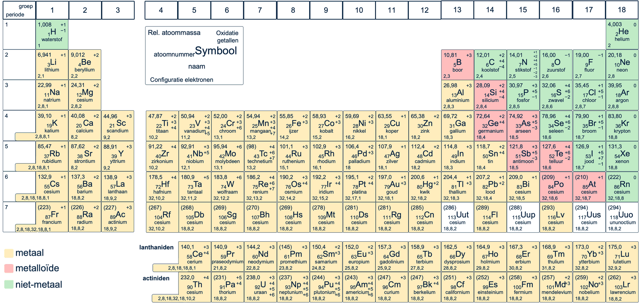Image resolution: width=644 pixels, height=305 pixels.
Task: Select the lithium (Li) element cell
Action: pos(52,65)
